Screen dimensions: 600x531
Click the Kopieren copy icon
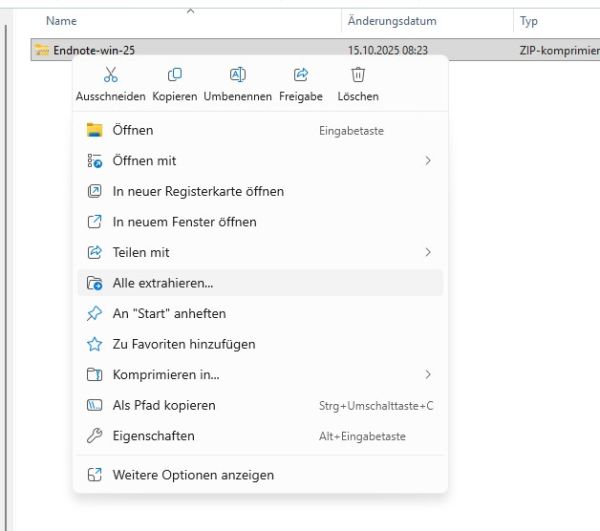click(175, 75)
